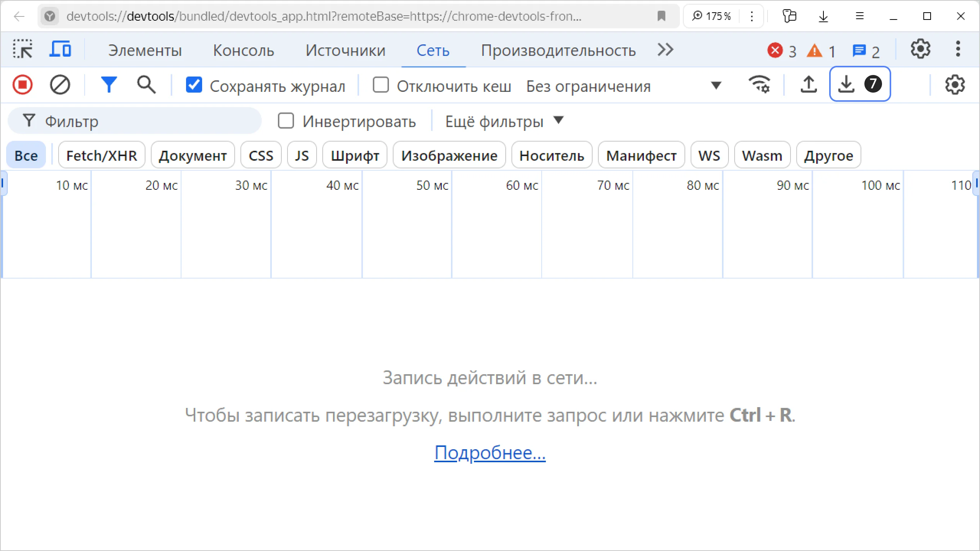The width and height of the screenshot is (980, 551).
Task: Click the Фильтр input field
Action: [x=134, y=121]
